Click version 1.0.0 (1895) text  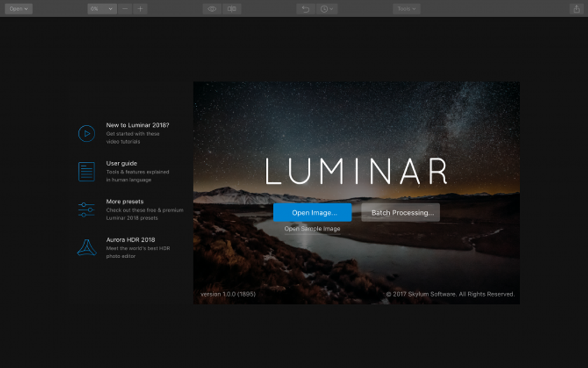(228, 294)
